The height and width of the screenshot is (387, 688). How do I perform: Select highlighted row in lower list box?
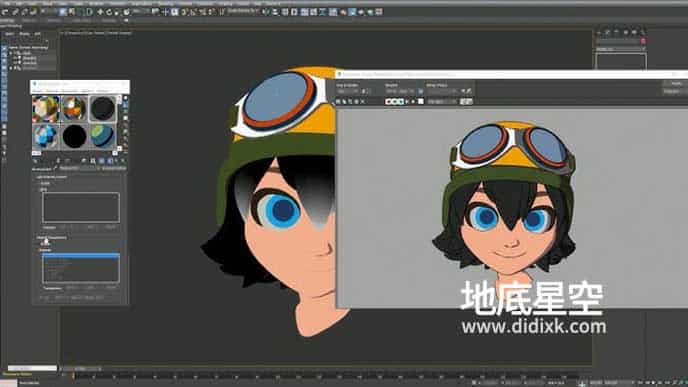(x=81, y=256)
